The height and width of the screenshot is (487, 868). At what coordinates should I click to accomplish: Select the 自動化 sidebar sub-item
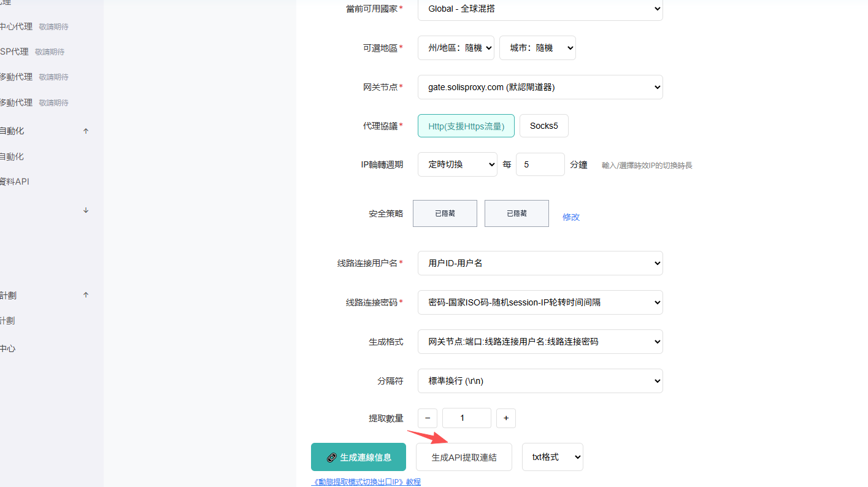12,156
